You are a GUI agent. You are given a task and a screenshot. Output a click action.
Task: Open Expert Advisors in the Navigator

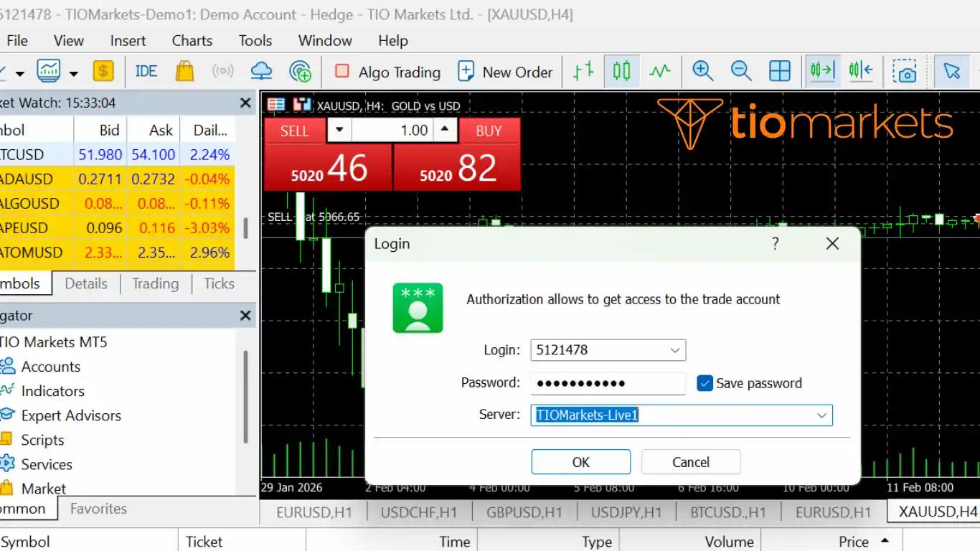71,415
